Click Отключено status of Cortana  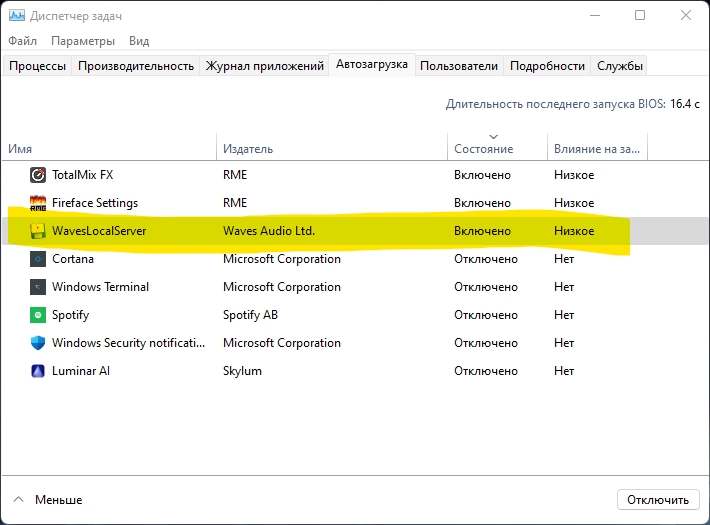pos(486,259)
